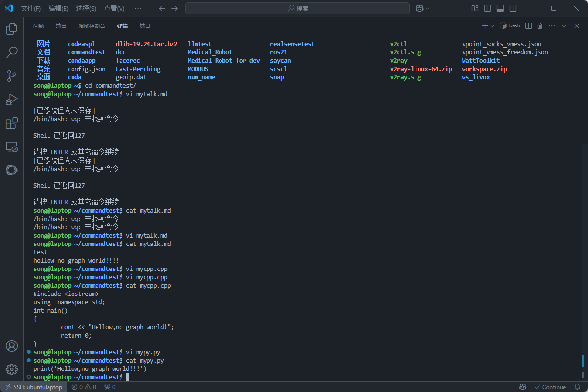Open the Search view in activity bar
Viewport: 588px width, 392px height.
(12, 52)
